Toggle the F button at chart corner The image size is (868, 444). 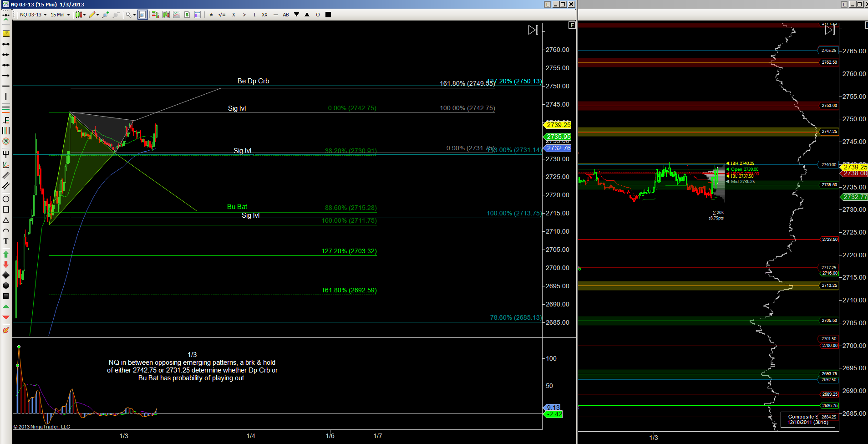572,26
